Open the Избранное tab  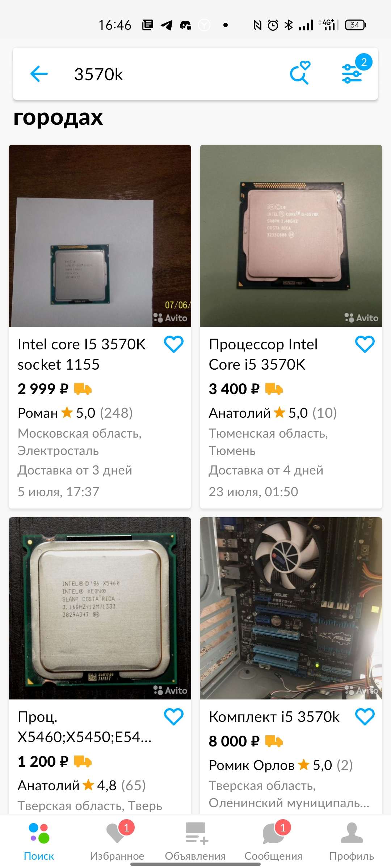[117, 842]
